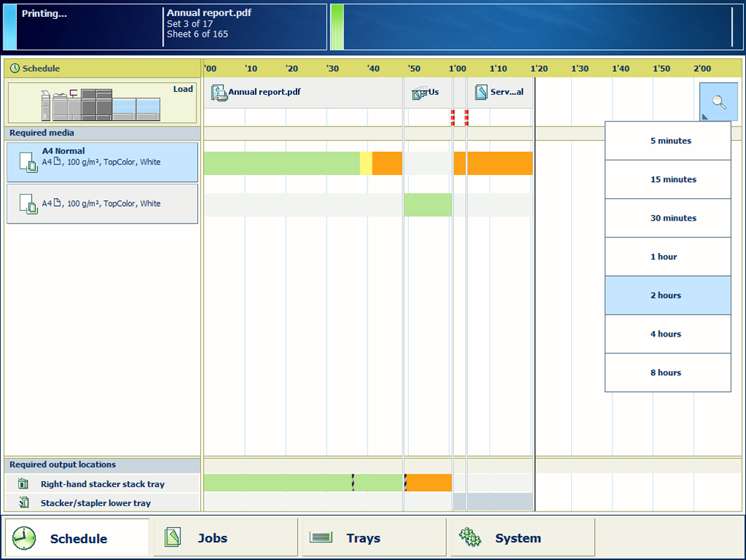Click the red dashed marker on timeline
Viewport: 746px width, 560px height.
pos(453,117)
